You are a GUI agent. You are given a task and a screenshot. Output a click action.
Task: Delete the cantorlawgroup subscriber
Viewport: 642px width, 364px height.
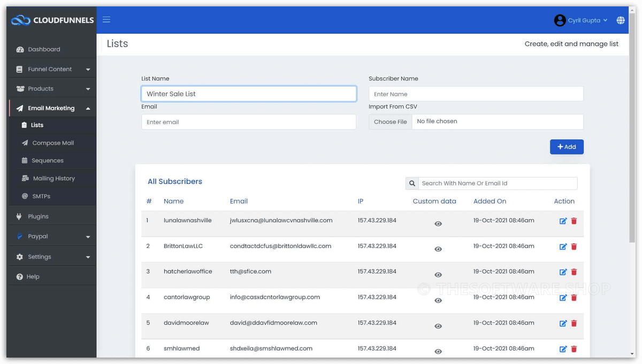point(574,298)
